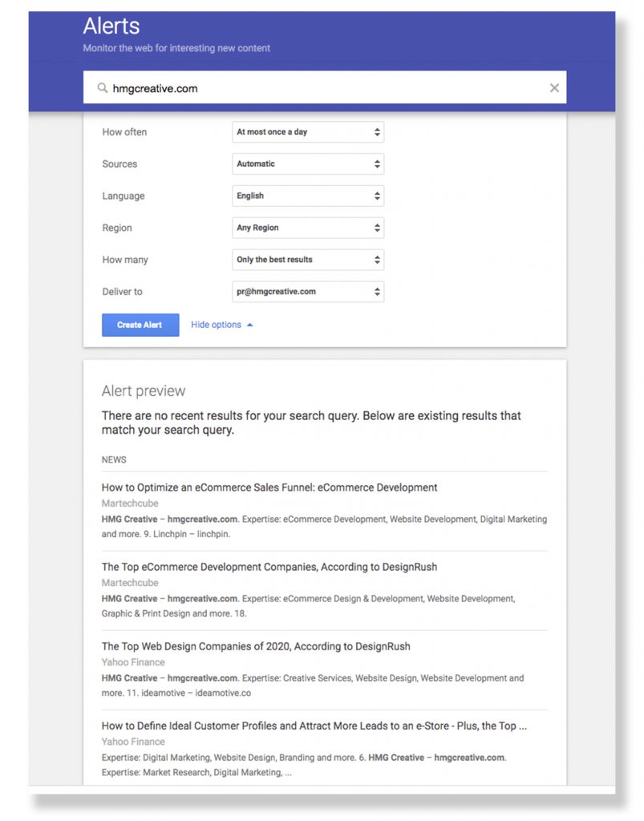
Task: Click the Sources label
Action: (x=119, y=164)
